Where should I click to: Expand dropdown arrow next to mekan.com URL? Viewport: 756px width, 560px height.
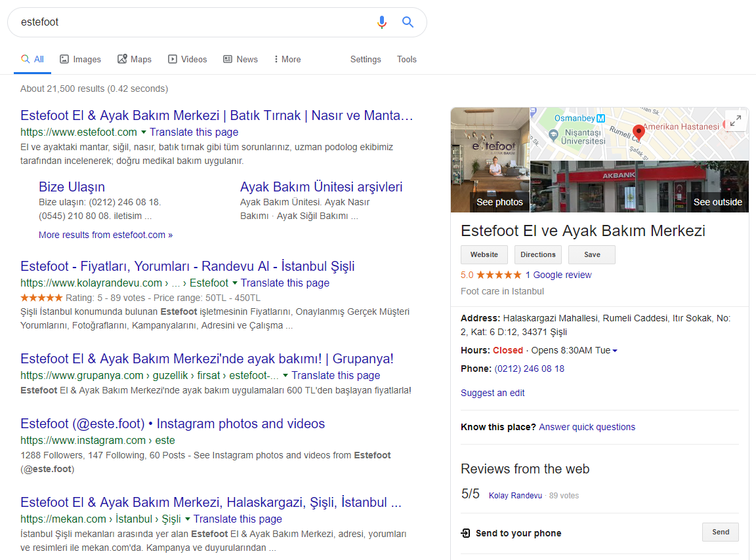point(188,519)
